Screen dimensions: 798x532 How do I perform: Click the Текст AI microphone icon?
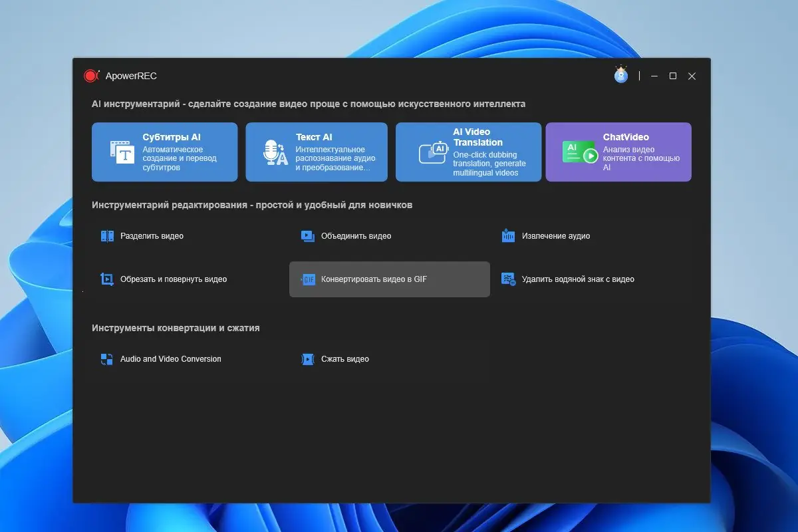tap(275, 152)
